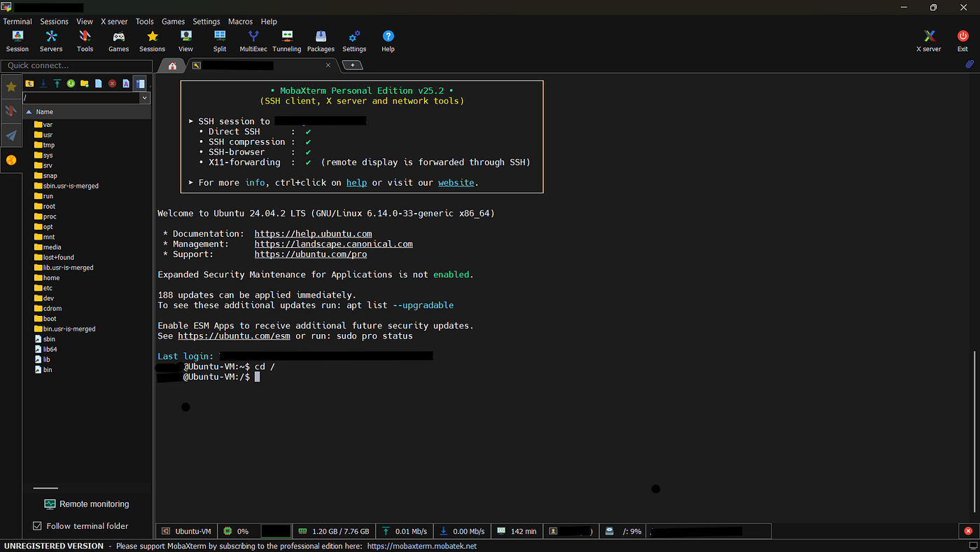The height and width of the screenshot is (552, 980).
Task: Select the lib64 link entry
Action: coord(45,349)
